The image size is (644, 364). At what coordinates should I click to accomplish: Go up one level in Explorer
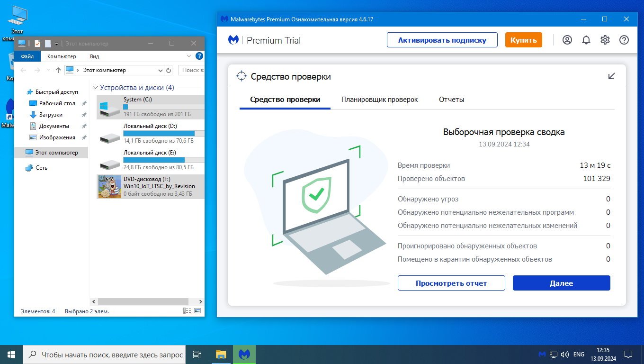tap(58, 70)
